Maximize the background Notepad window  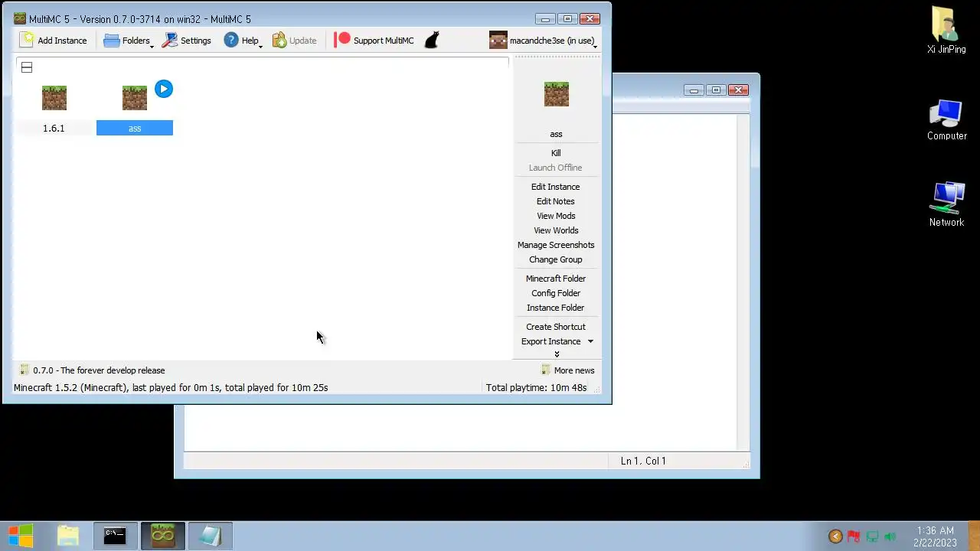point(717,90)
